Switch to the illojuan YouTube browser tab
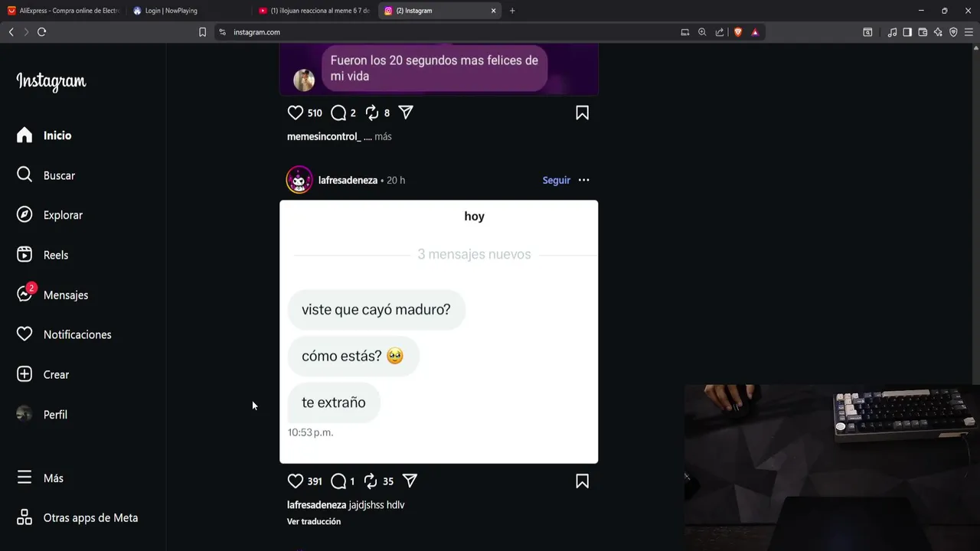980x551 pixels. click(314, 11)
